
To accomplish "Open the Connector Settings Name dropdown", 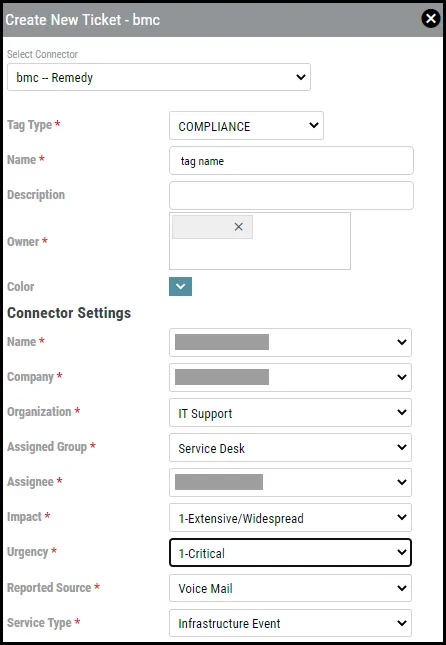I will click(290, 342).
